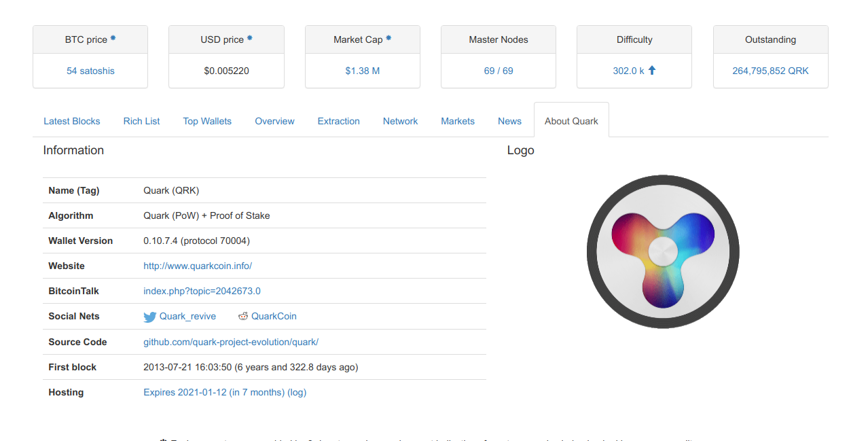
Task: Click the Quark coin logo image
Action: (662, 251)
